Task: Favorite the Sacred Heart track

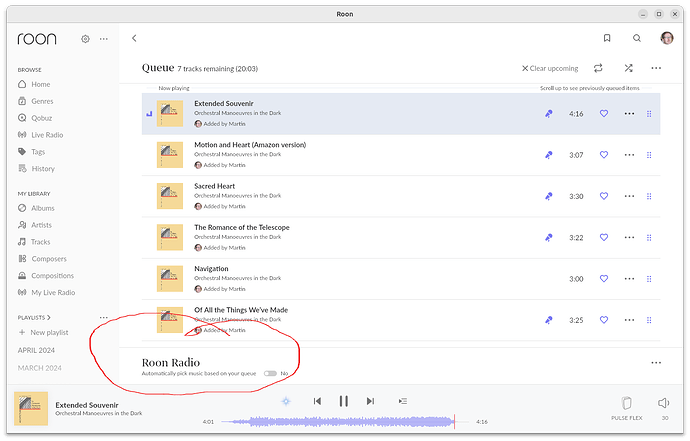Action: [x=604, y=196]
